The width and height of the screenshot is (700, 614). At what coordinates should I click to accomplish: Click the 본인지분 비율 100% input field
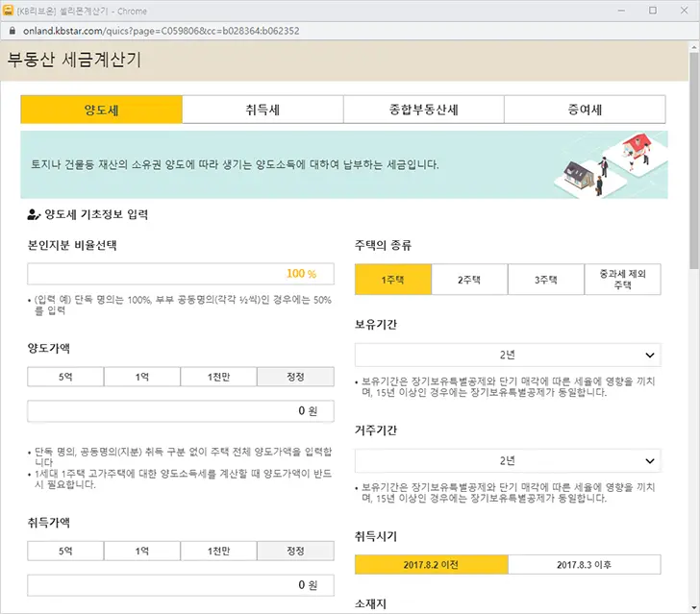click(181, 274)
